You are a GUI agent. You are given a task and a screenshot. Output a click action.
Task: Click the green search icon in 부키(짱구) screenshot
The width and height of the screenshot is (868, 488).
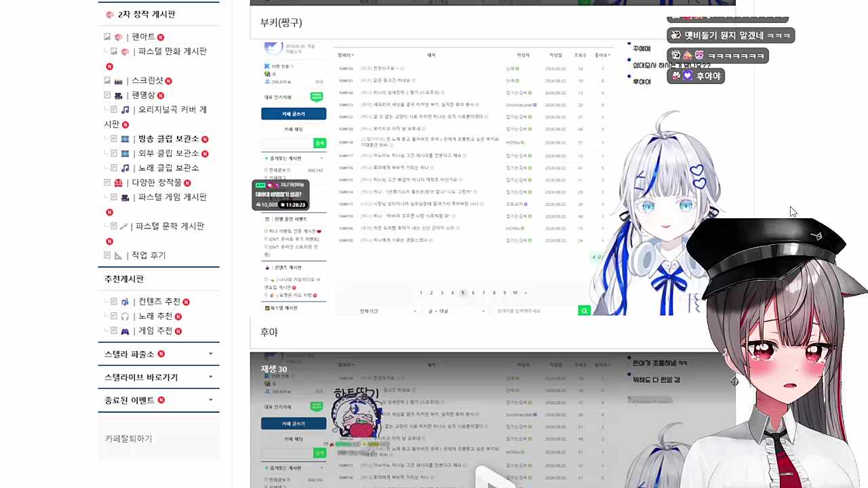tap(584, 310)
